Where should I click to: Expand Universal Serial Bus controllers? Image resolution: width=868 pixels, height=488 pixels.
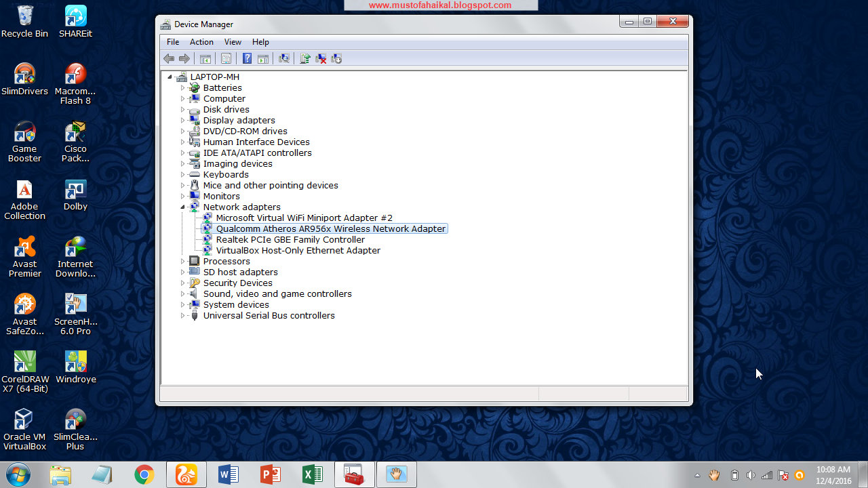pos(184,315)
